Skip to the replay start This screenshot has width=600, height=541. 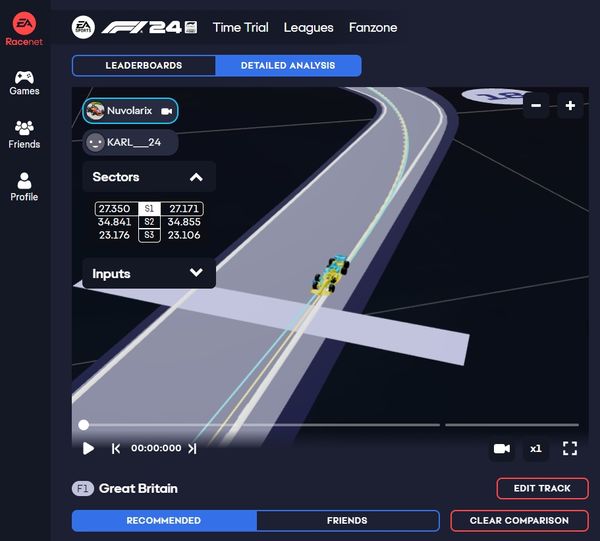116,448
